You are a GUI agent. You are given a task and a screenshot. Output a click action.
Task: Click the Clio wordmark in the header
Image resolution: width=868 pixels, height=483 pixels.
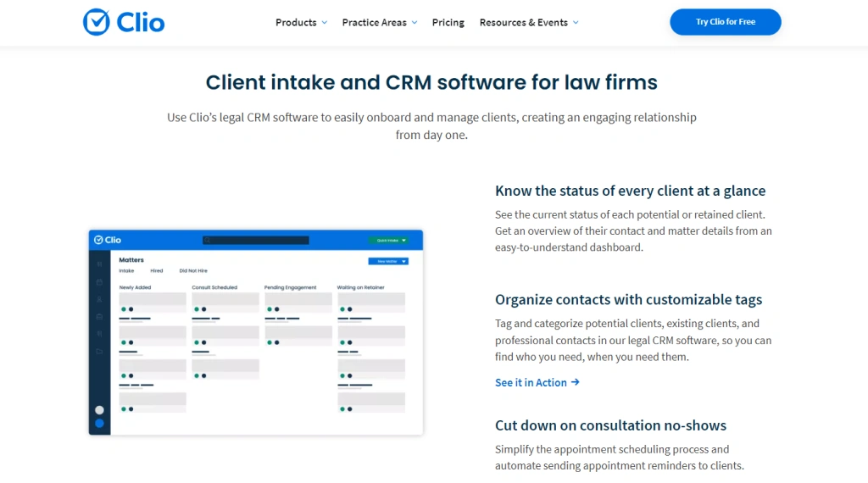[141, 23]
